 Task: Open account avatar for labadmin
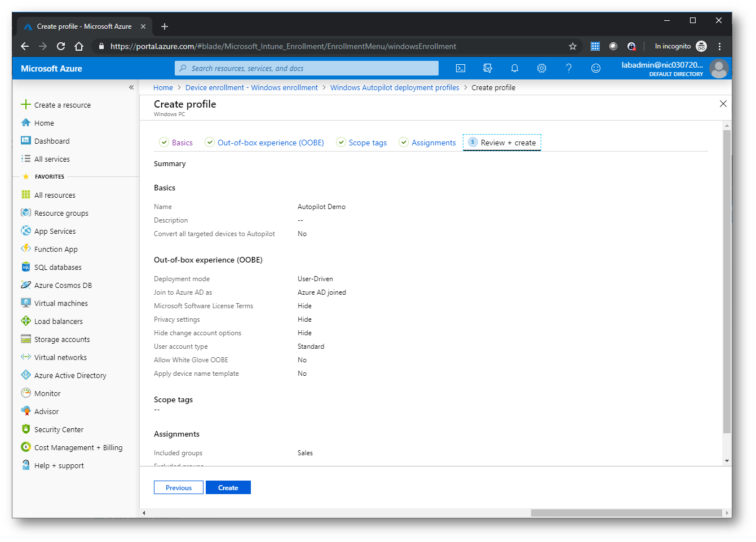719,69
